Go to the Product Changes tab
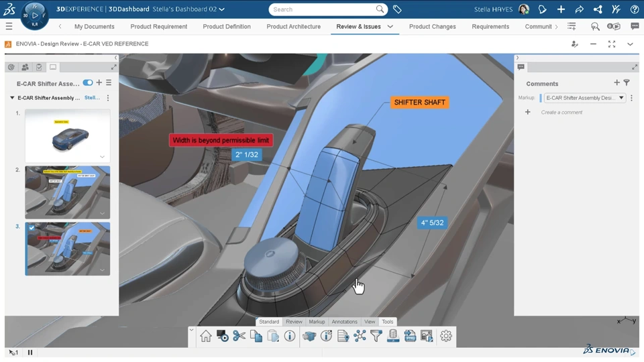 pyautogui.click(x=433, y=26)
